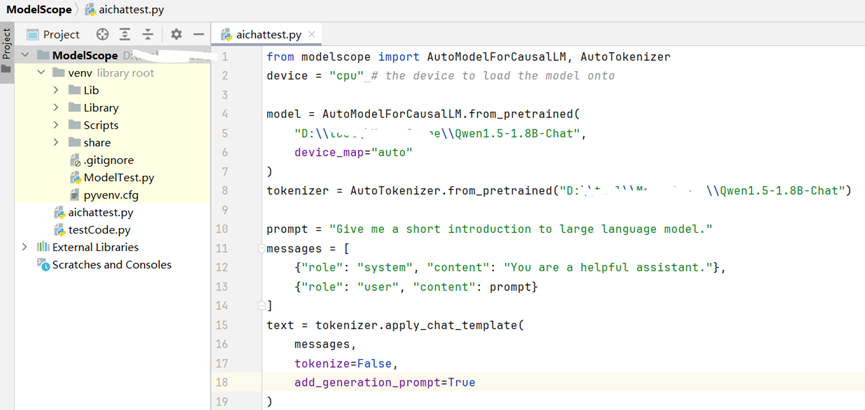Close the aichattest.py editor tab

312,34
